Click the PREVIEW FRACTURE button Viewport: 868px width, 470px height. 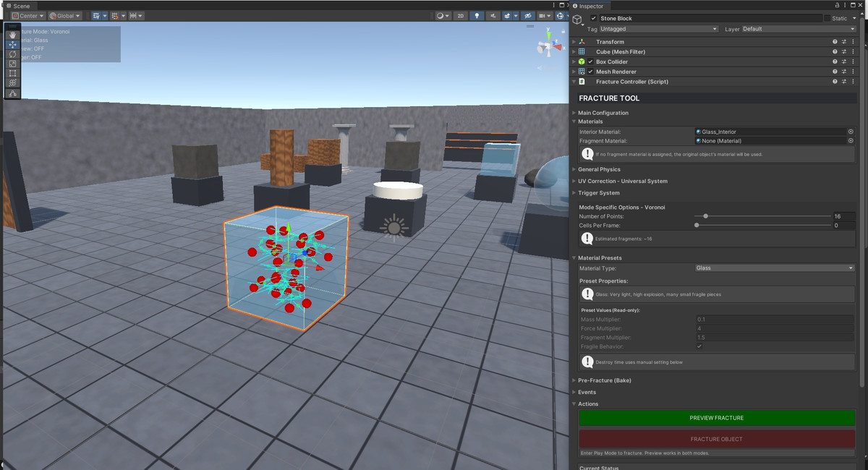pyautogui.click(x=717, y=418)
